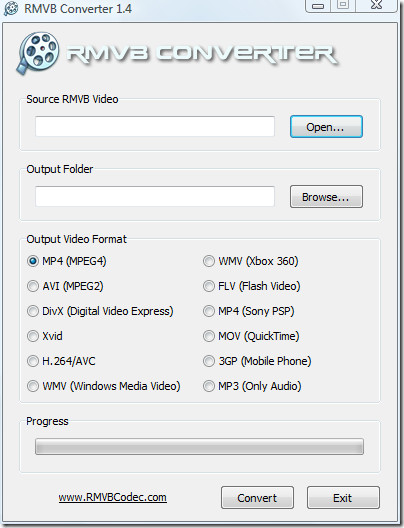Open a source RMVB video file
The image size is (404, 528).
[x=326, y=127]
